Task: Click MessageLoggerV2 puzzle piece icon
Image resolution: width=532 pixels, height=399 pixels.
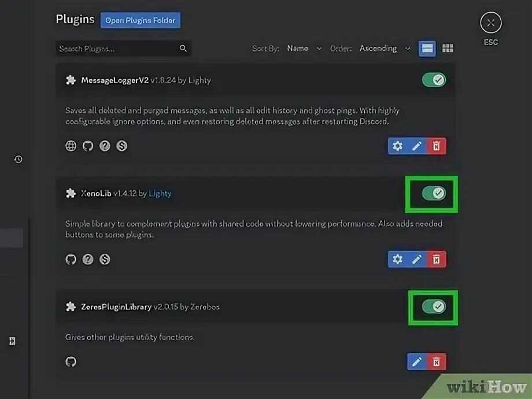Action: point(71,80)
